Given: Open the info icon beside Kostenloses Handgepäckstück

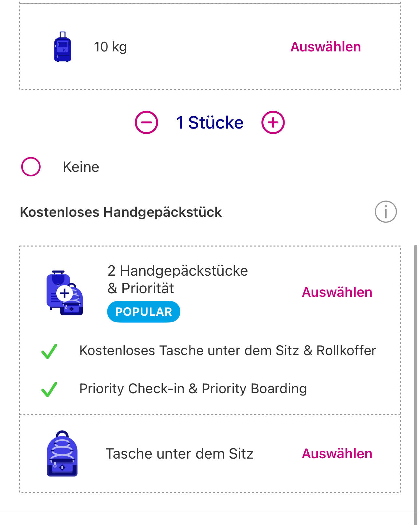Looking at the screenshot, I should (385, 212).
